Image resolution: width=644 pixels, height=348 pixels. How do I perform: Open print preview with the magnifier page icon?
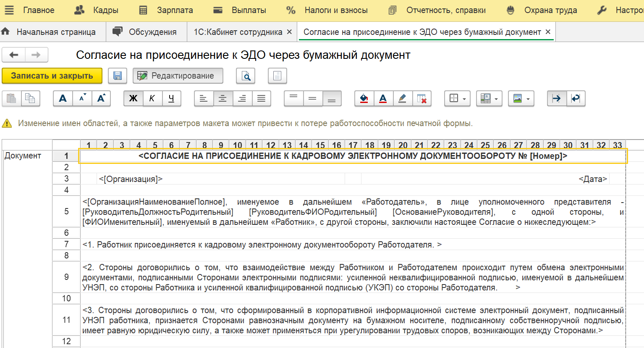point(246,76)
